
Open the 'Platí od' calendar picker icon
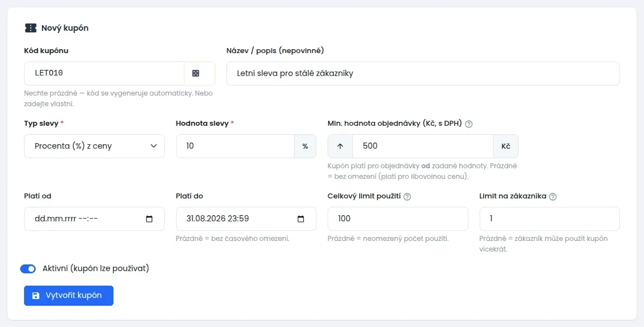click(149, 219)
